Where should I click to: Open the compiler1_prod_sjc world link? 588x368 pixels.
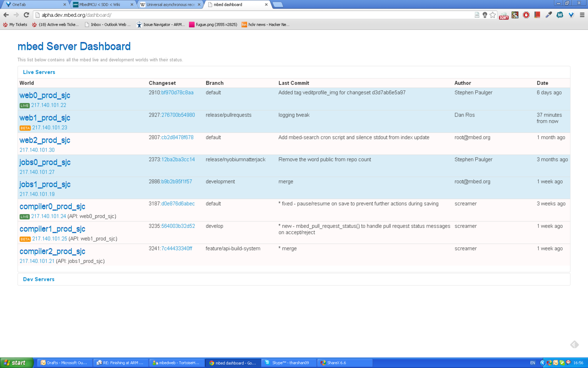(x=52, y=229)
